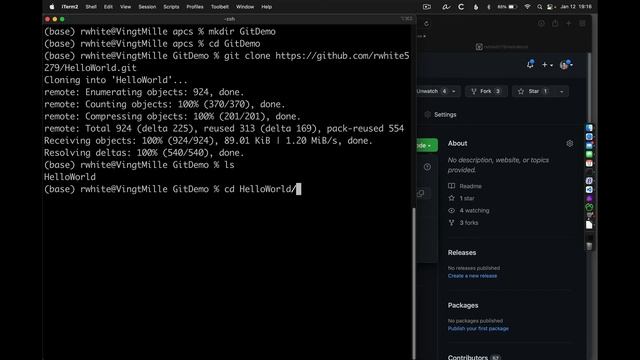Click the signature script menu bar icon

tap(446, 7)
